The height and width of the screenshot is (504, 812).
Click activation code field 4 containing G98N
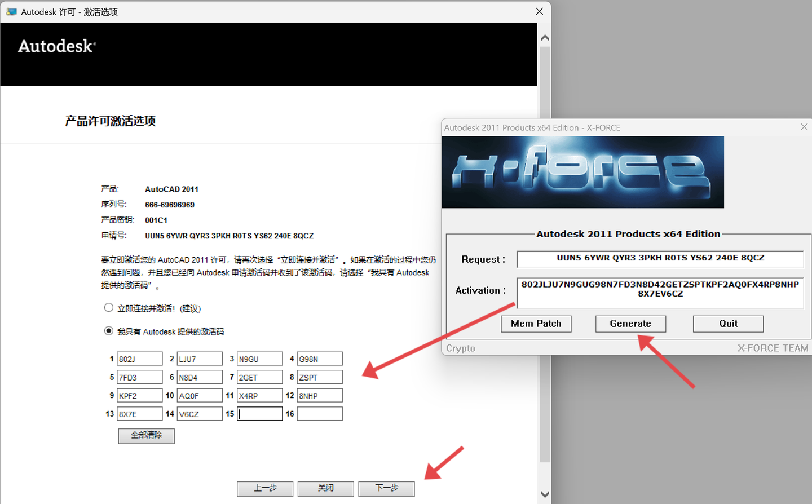[x=320, y=359]
